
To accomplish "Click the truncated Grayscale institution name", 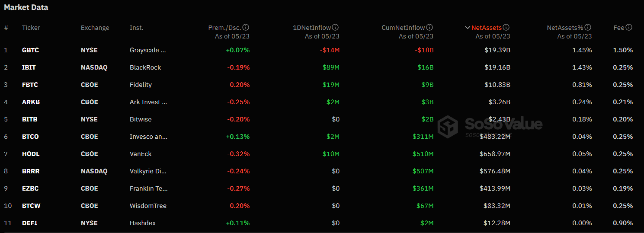I will (148, 50).
